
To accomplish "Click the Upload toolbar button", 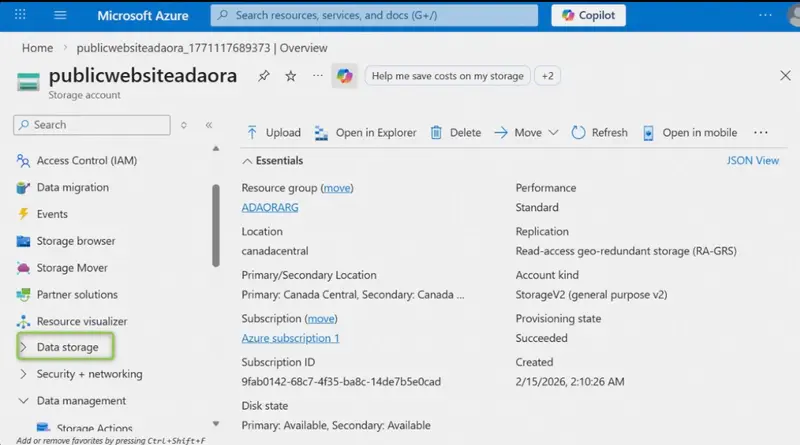I will pos(273,133).
